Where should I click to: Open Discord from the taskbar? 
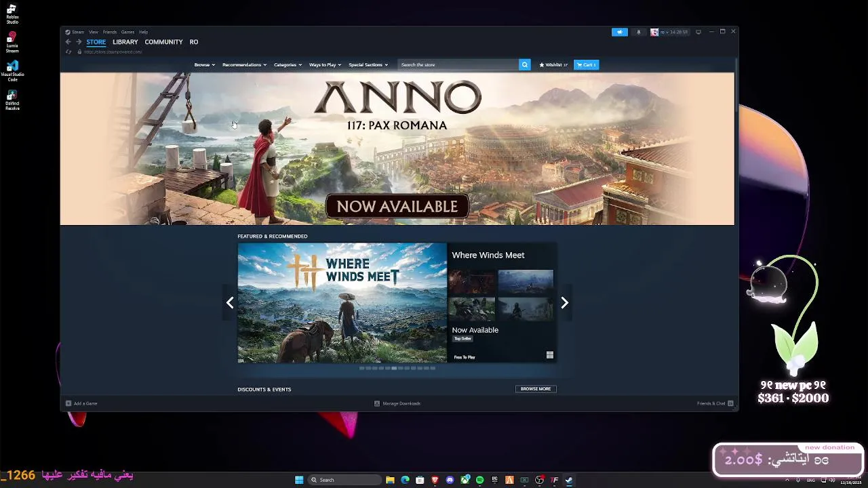point(450,480)
